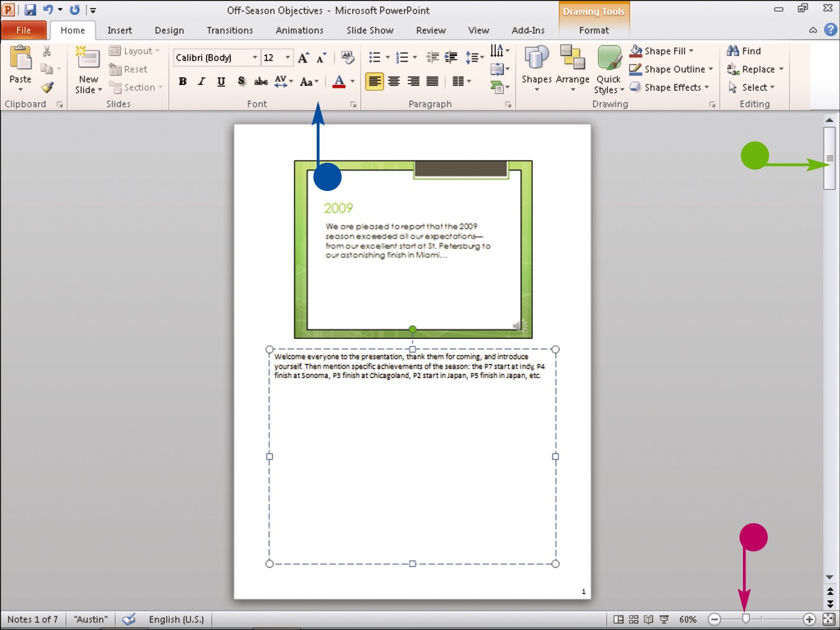Minimize the ribbon with the caret icon
Screen dimensions: 840x630
click(813, 30)
